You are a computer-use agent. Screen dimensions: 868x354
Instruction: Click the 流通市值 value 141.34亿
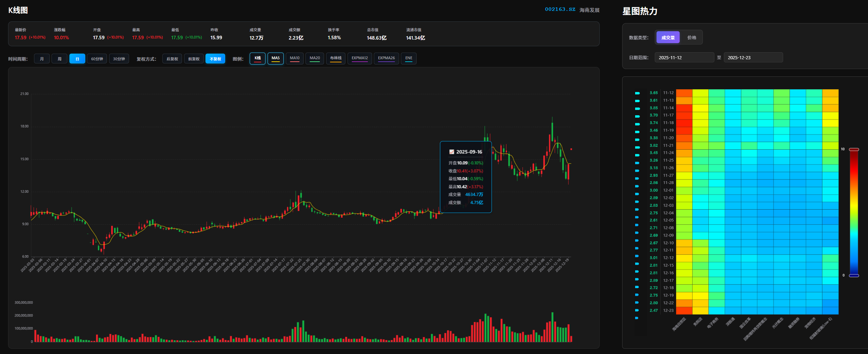tap(416, 38)
